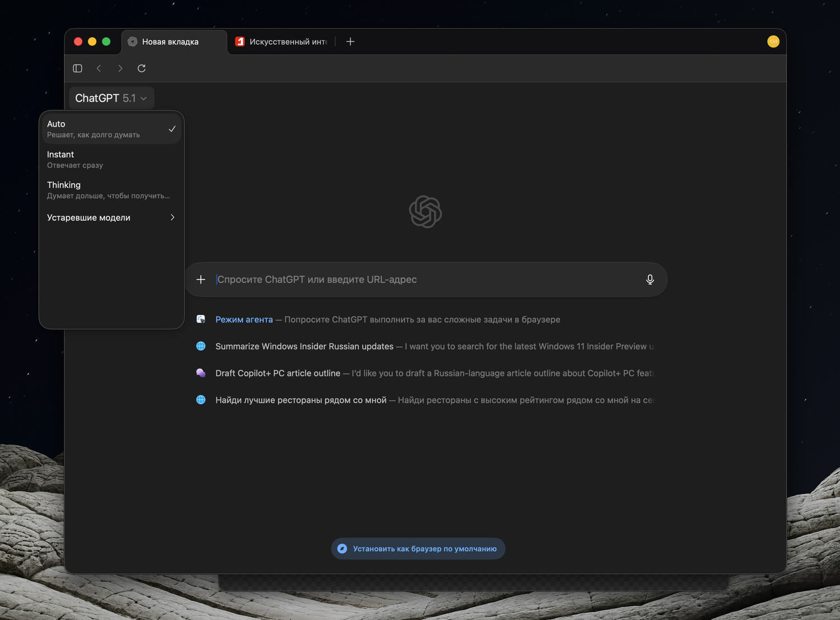Click the red favicon of Искусственный tab
Viewport: 840px width, 620px height.
tap(240, 41)
